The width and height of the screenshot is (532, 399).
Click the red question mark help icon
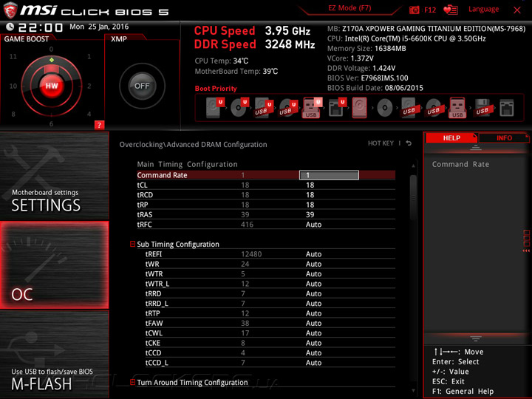click(99, 125)
